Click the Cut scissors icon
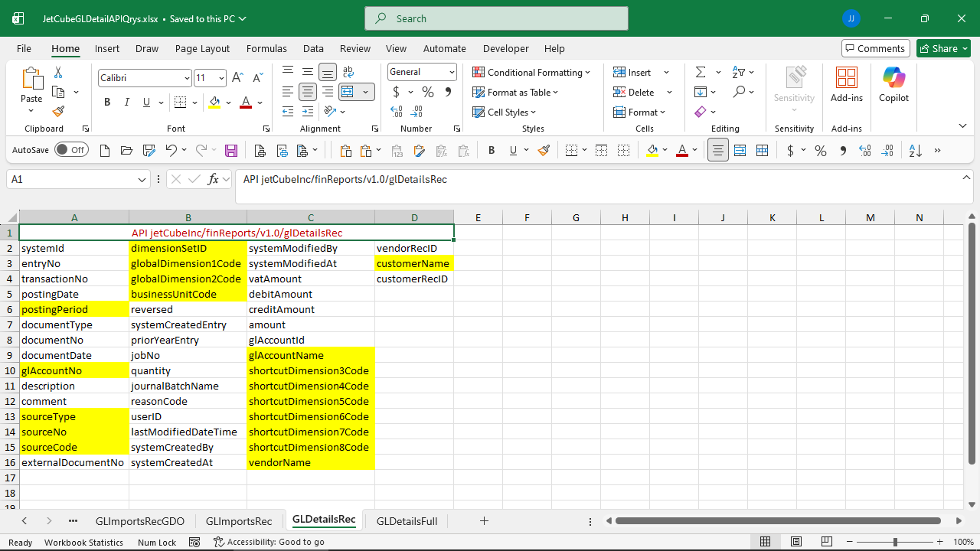The height and width of the screenshot is (551, 980). pyautogui.click(x=58, y=72)
